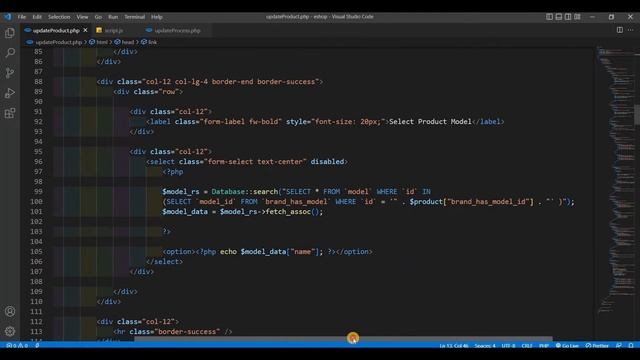Open the Selection menu
The width and height of the screenshot is (640, 360).
[59, 17]
